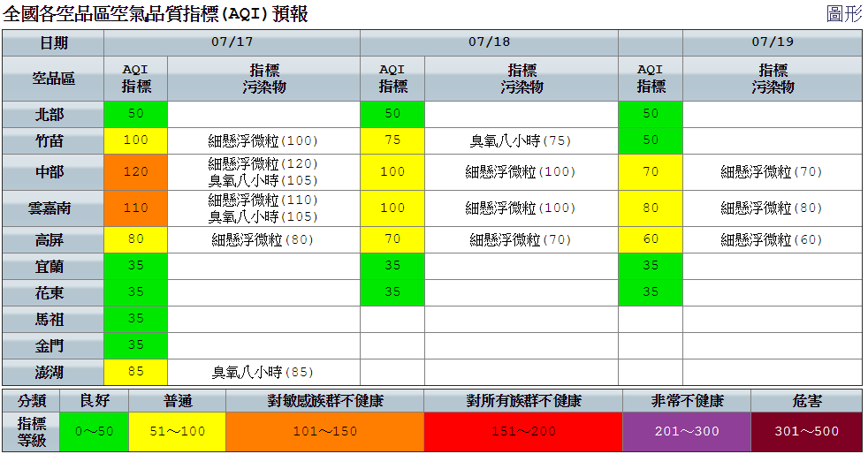Click 細懸浮微粒(80) in 雲嘉南 07/19 column

coord(772,208)
